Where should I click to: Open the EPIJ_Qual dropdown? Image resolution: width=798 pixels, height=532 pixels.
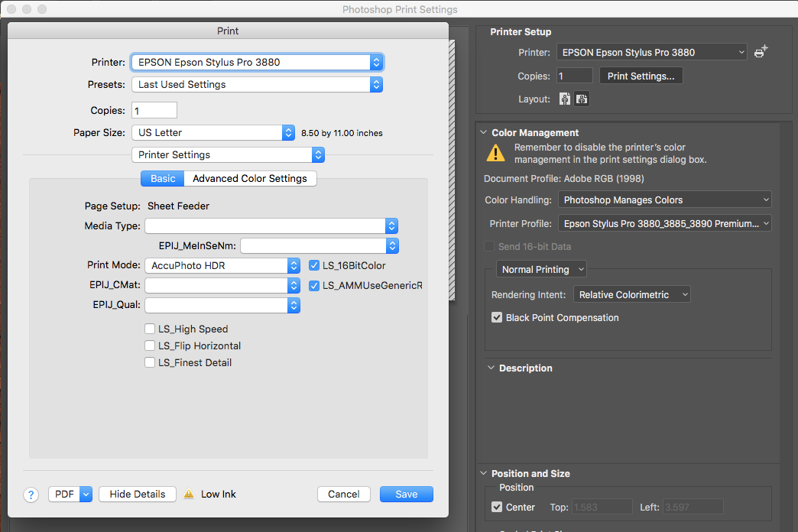(222, 305)
